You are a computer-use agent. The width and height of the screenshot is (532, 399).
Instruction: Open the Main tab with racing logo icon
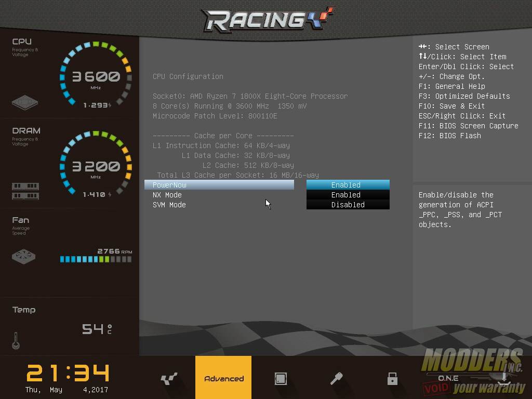click(169, 378)
